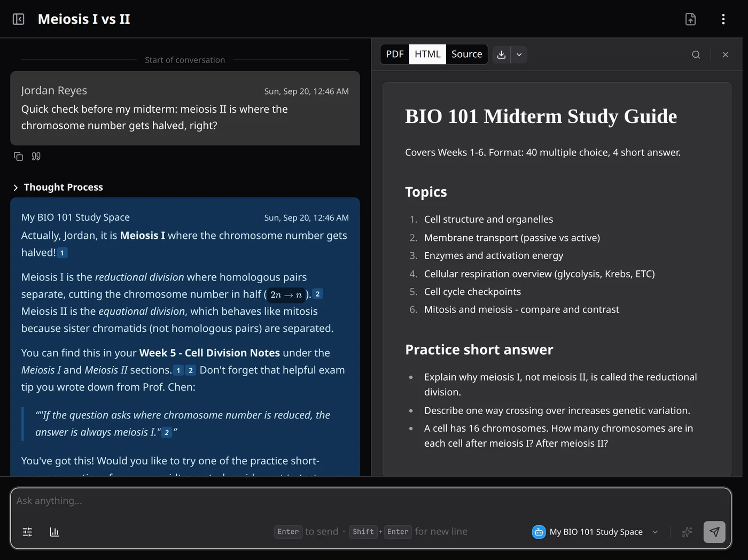Close the study guide document panel

pos(725,55)
